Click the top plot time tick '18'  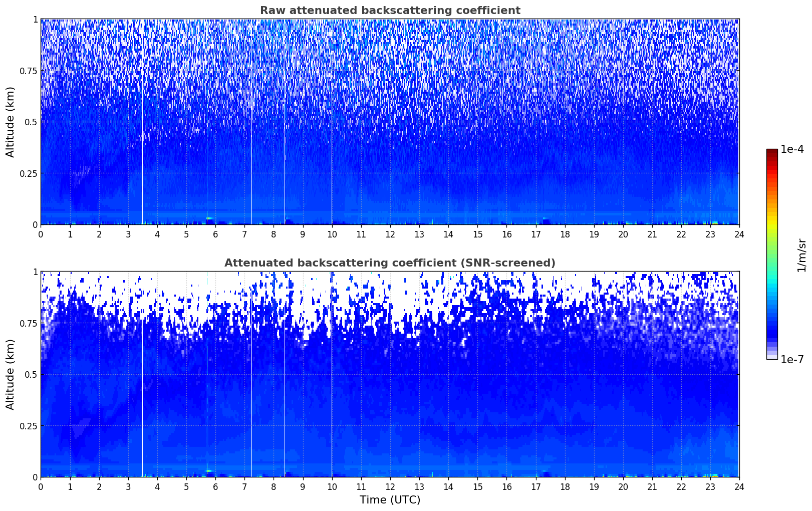(x=565, y=234)
